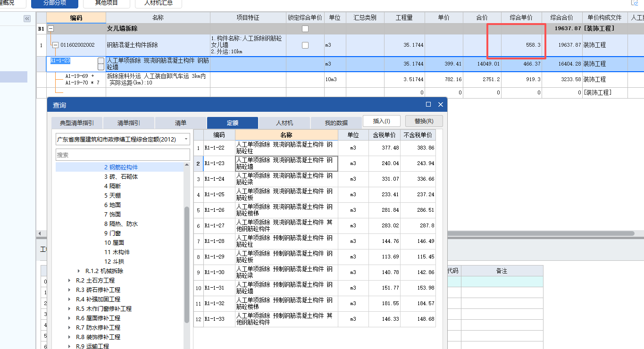Click the 备注 column header
This screenshot has height=349, width=644.
pos(502,271)
